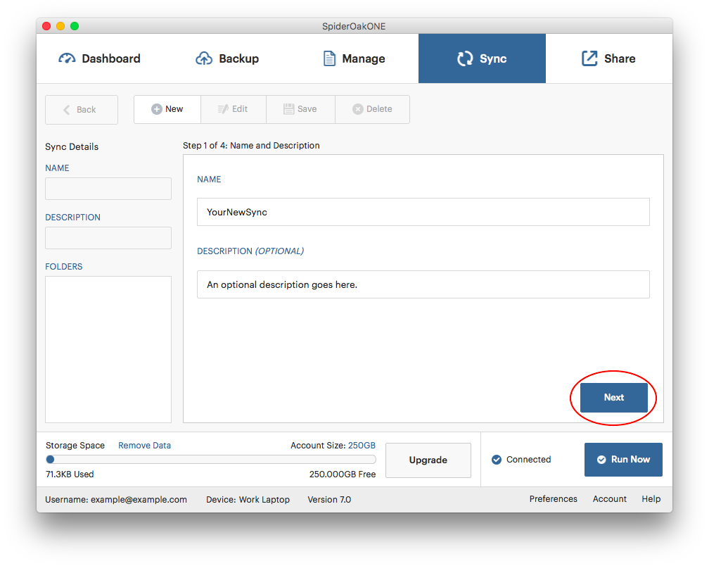Click the Delete circle-x icon
The height and width of the screenshot is (566, 728).
(x=358, y=109)
